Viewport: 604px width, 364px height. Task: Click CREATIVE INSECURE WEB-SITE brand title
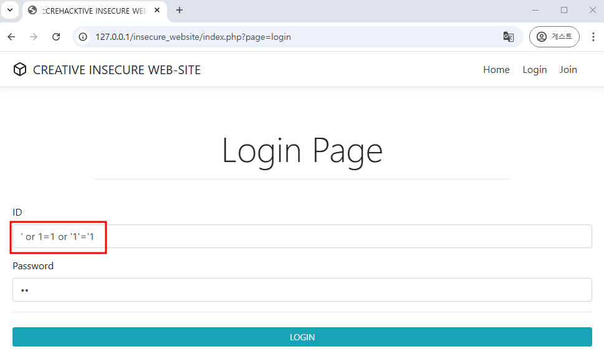click(117, 70)
